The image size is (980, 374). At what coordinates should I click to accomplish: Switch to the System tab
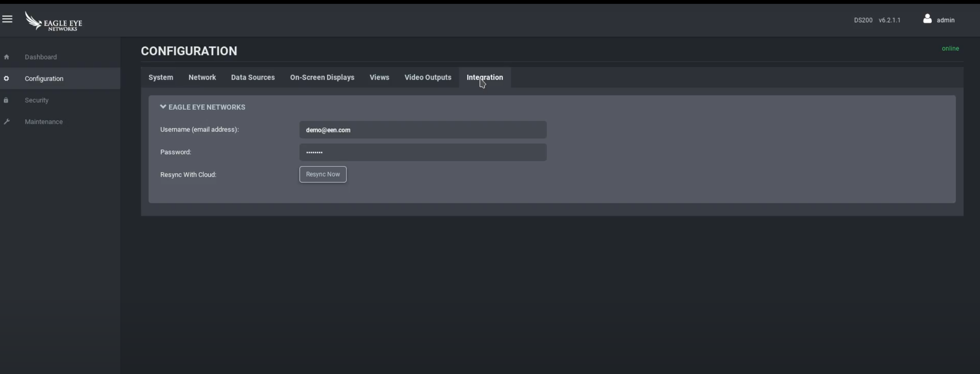161,77
